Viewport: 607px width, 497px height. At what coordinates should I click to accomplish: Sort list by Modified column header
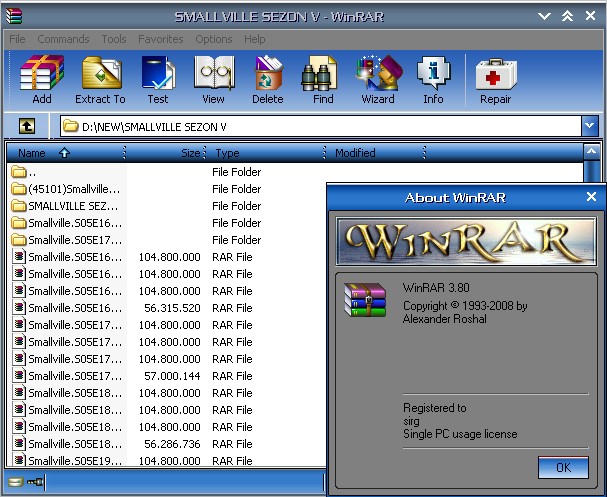click(375, 153)
